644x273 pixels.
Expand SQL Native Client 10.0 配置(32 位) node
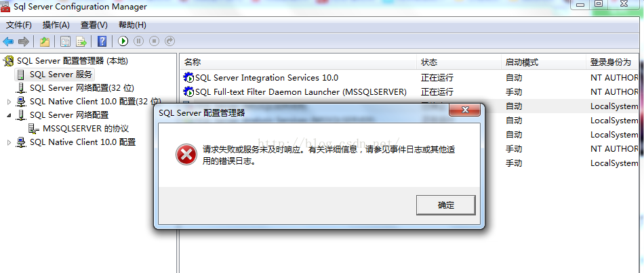[9, 102]
